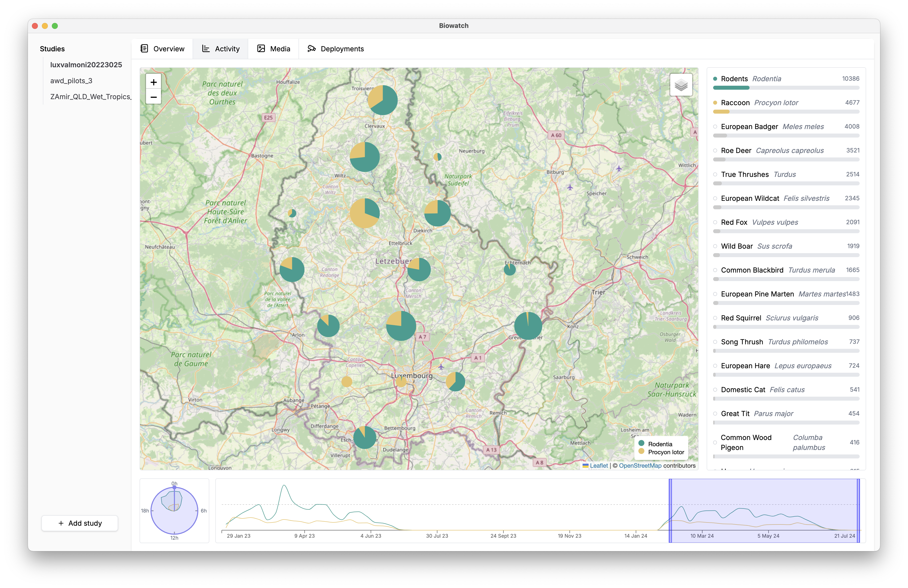The width and height of the screenshot is (908, 588).
Task: Deselect the Raccoon species toggle
Action: (x=715, y=103)
